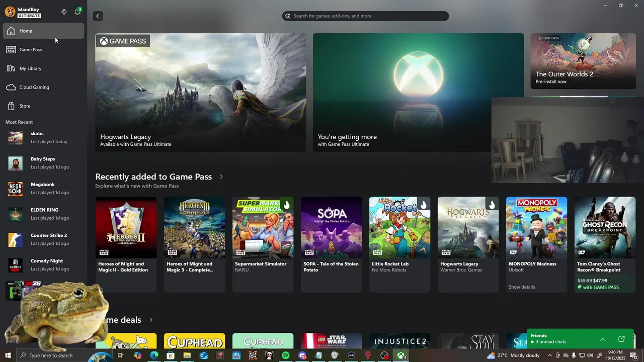The image size is (644, 362).
Task: Open Heroes of Might and Magic 3 card
Action: (x=195, y=244)
